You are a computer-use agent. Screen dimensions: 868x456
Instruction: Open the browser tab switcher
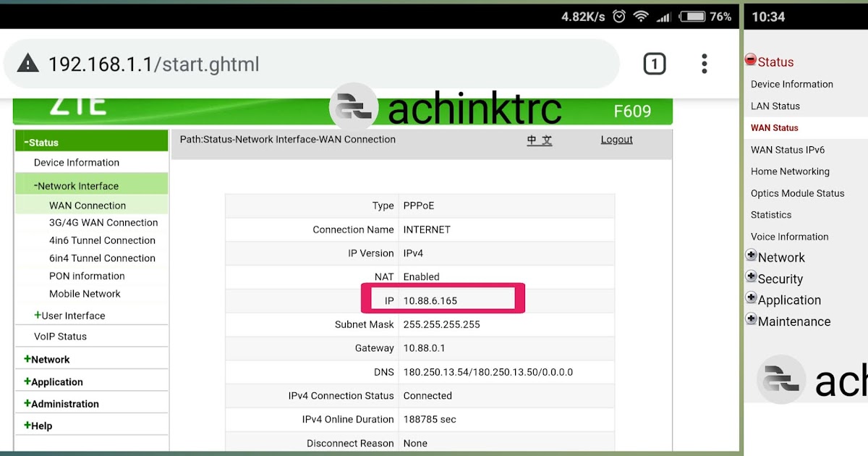coord(655,64)
